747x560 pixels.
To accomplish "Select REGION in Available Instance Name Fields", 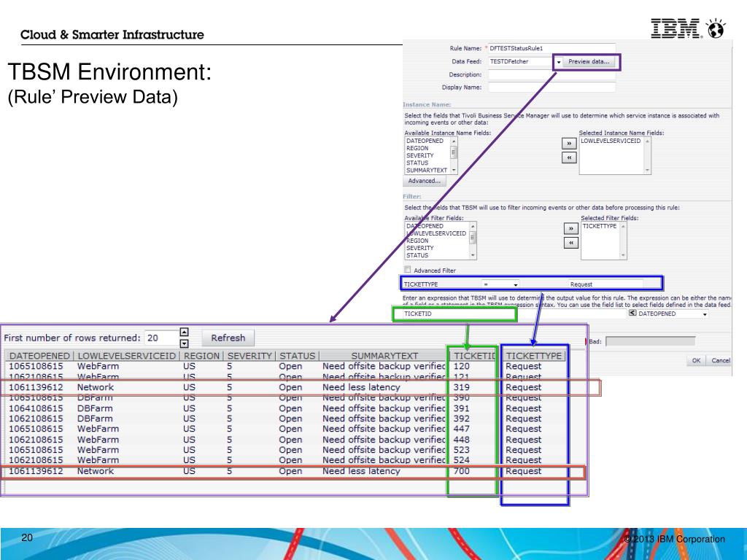I will 417,148.
